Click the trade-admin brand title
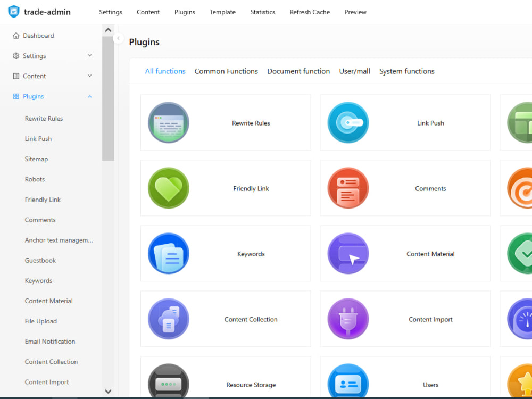The width and height of the screenshot is (532, 399). (47, 12)
